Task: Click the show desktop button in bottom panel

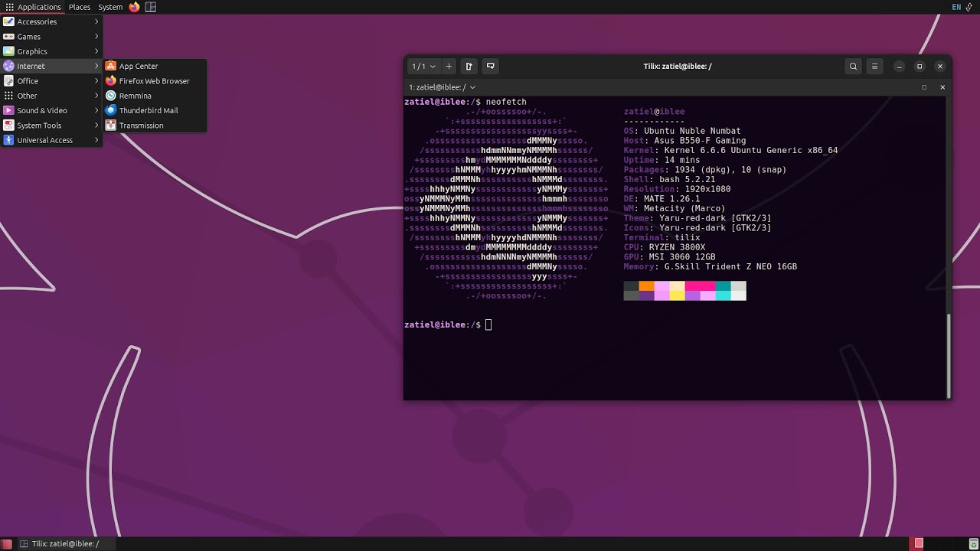Action: pyautogui.click(x=6, y=544)
